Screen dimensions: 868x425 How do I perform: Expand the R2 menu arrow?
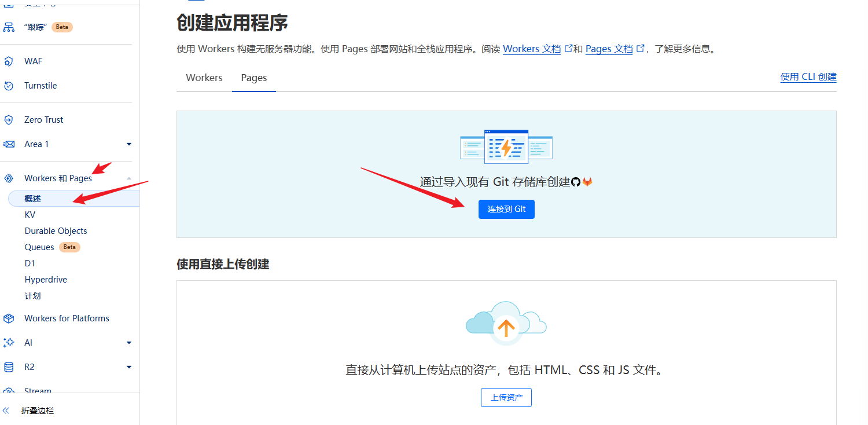pyautogui.click(x=129, y=367)
